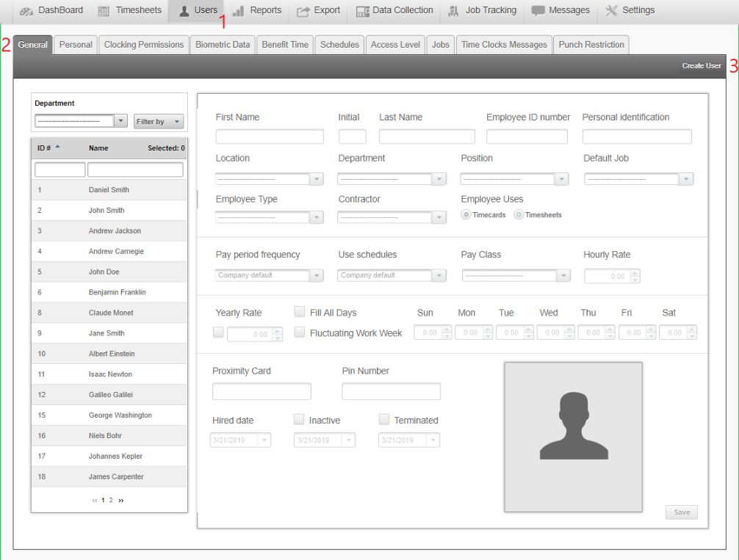Open the Punch Restriction tab
Viewport: 739px width, 560px height.
(x=591, y=45)
